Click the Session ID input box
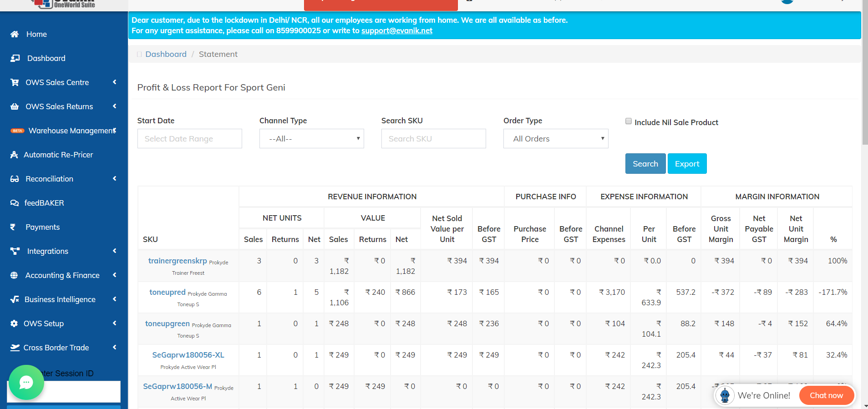The image size is (868, 409). pos(64,392)
